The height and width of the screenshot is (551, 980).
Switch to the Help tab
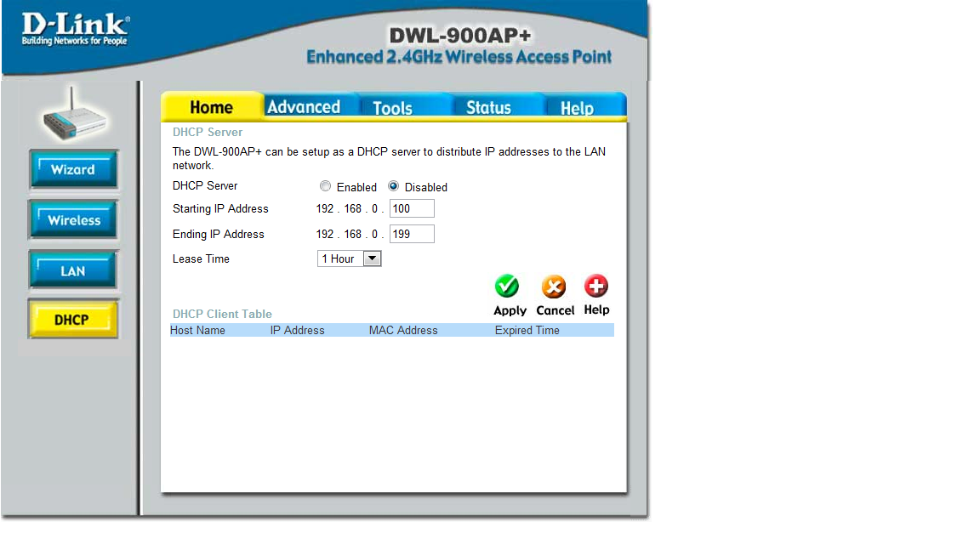coord(577,107)
